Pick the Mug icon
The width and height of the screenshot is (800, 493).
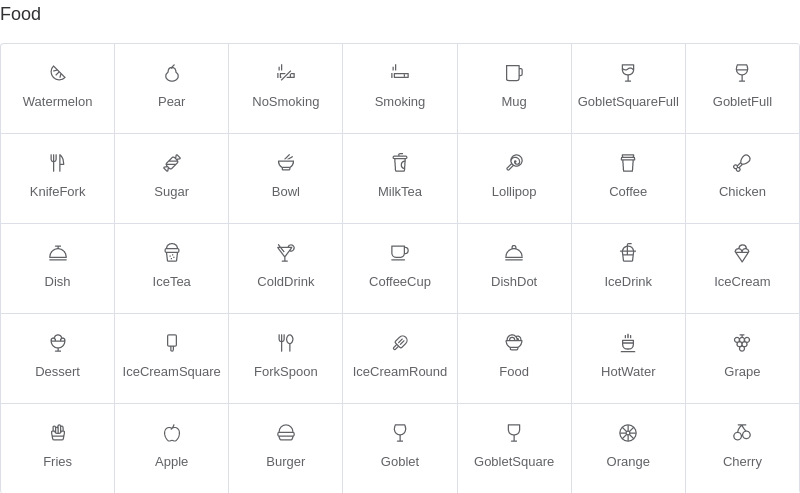click(x=514, y=73)
